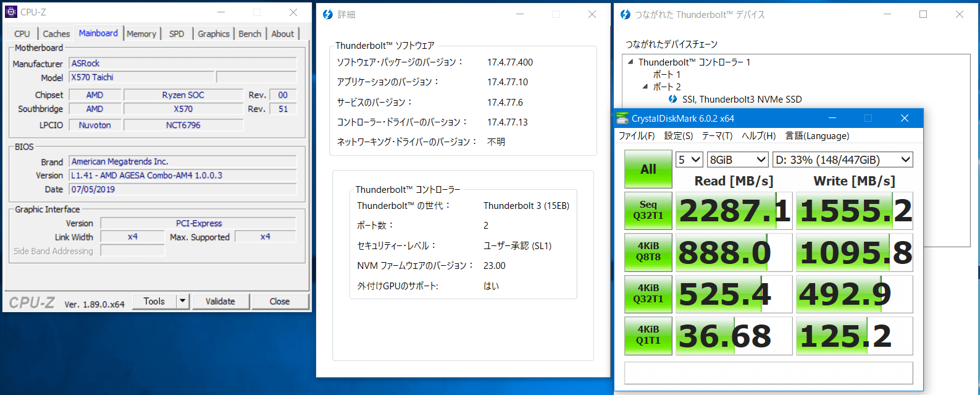980x395 pixels.
Task: Open the Memory tab
Action: point(141,34)
